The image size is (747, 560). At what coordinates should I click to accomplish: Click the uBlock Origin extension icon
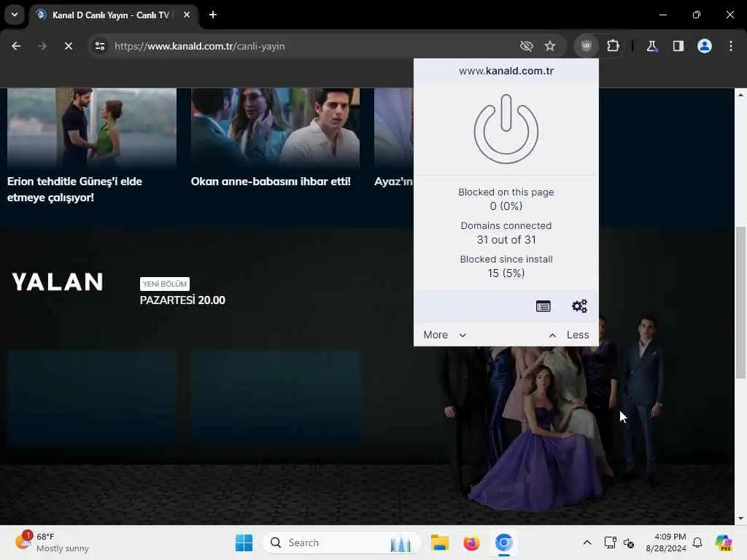click(x=586, y=46)
